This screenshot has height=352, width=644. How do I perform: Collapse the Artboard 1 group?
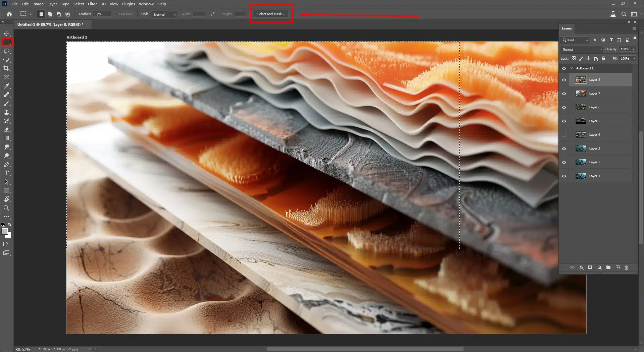click(572, 68)
